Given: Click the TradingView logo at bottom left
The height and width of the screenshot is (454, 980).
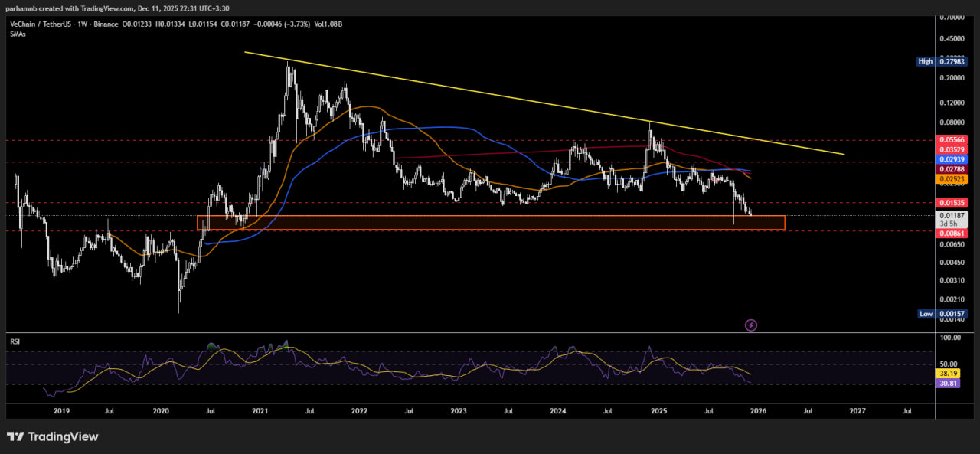Looking at the screenshot, I should tap(53, 436).
